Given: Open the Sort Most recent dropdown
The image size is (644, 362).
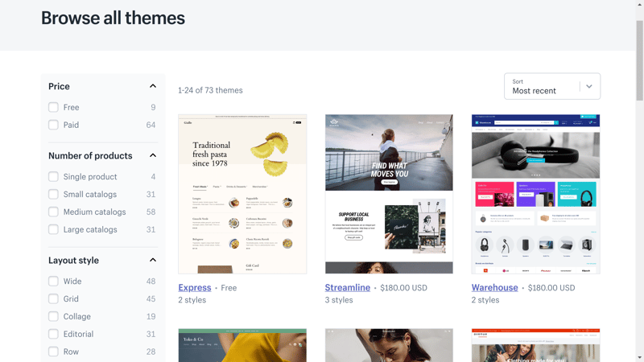Looking at the screenshot, I should [552, 86].
